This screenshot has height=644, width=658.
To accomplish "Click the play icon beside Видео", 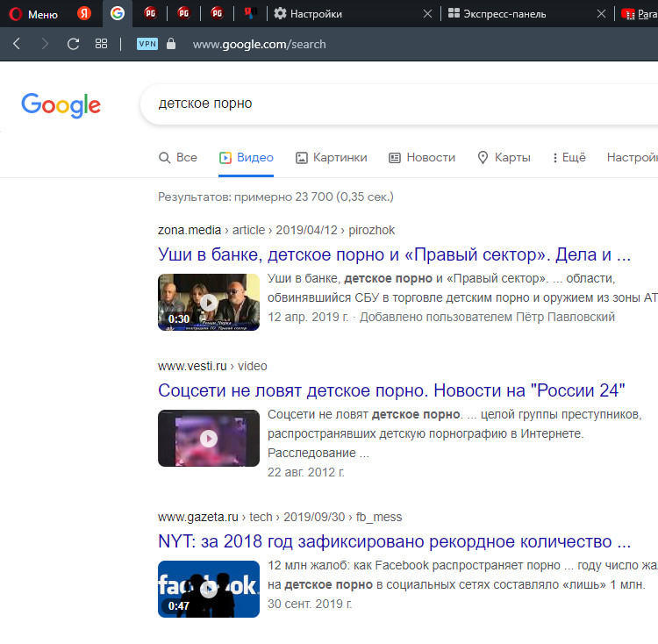I will [x=225, y=158].
